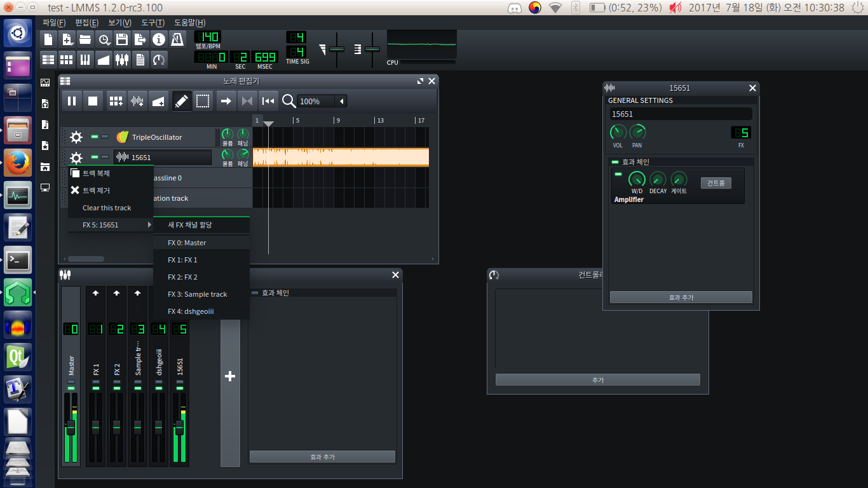
Task: Adjust the master pitch slider
Action: pyautogui.click(x=372, y=50)
